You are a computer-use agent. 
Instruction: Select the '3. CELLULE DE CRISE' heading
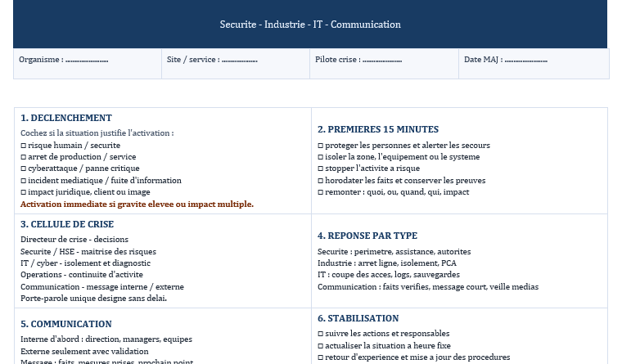(67, 224)
